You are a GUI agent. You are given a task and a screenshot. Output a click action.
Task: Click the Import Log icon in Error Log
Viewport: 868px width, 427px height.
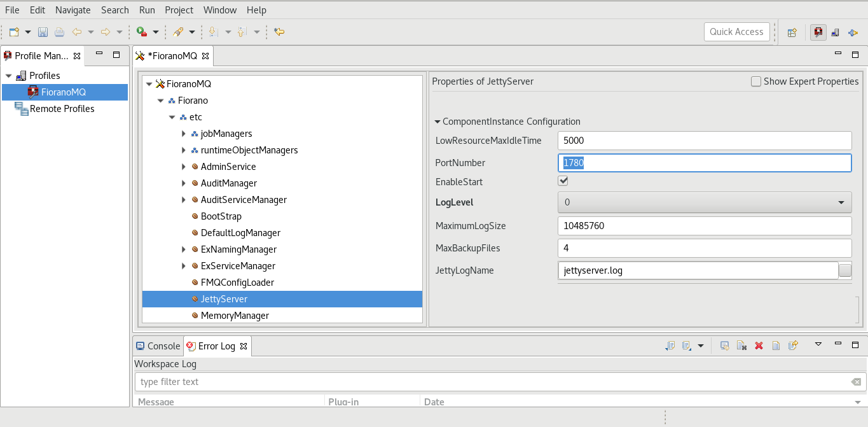pyautogui.click(x=686, y=346)
